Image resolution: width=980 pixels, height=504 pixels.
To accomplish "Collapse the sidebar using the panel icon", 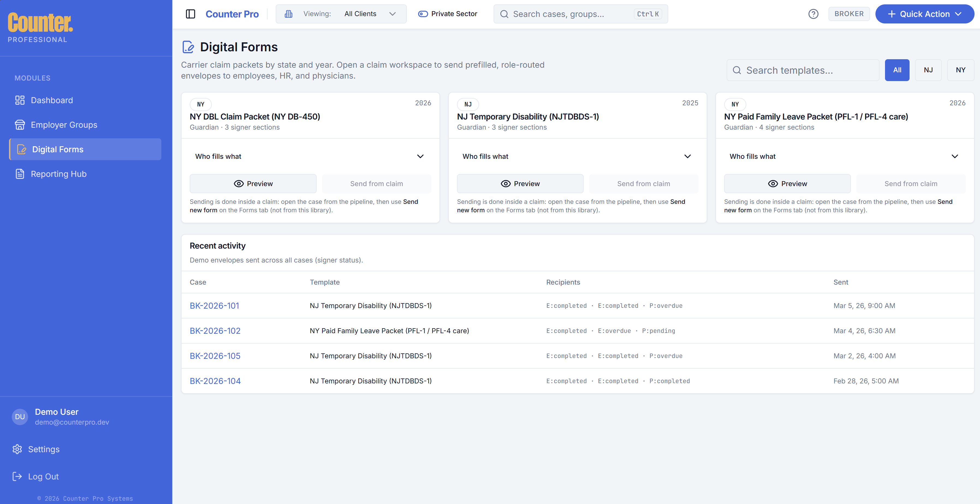I will point(190,14).
